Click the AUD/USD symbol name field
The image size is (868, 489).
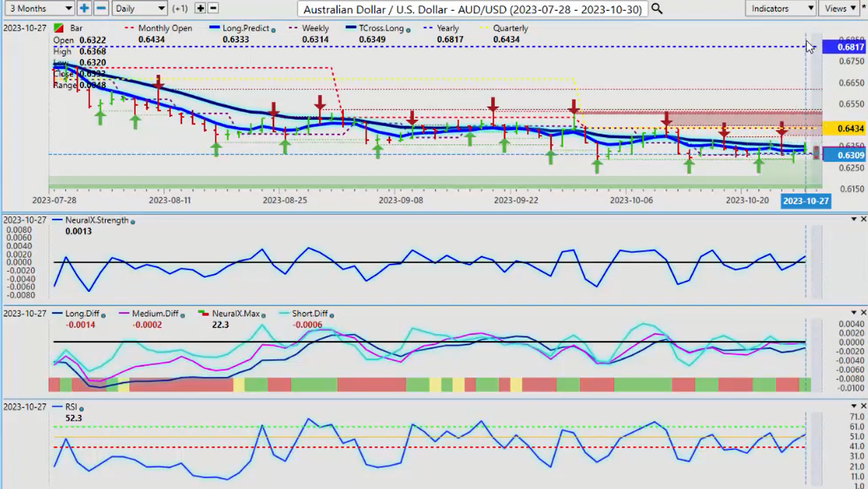click(472, 9)
